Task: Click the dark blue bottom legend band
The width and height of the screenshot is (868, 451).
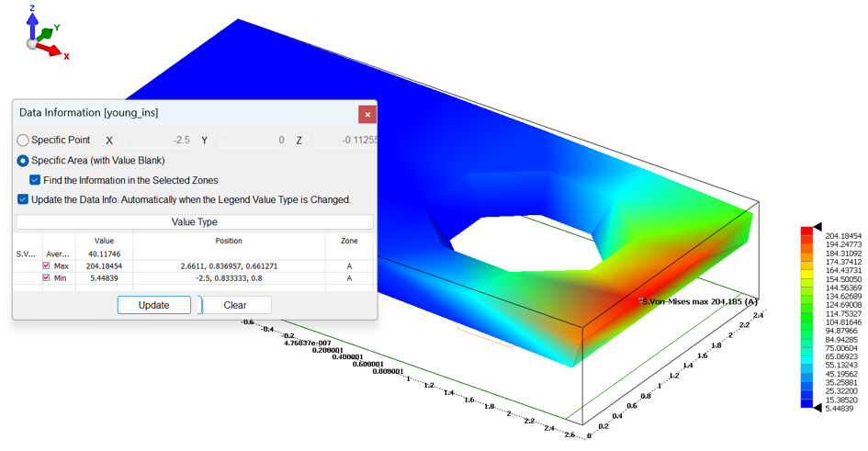Action: pos(806,403)
